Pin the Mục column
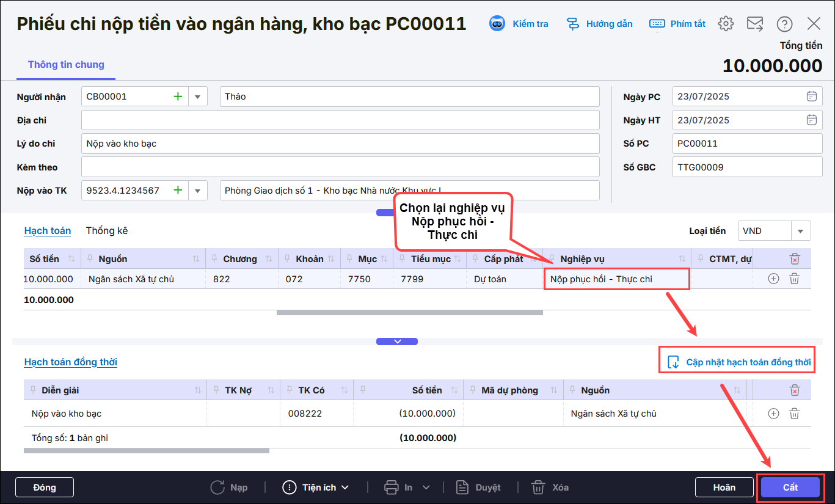Screen dimensions: 835x504 pyautogui.click(x=349, y=259)
